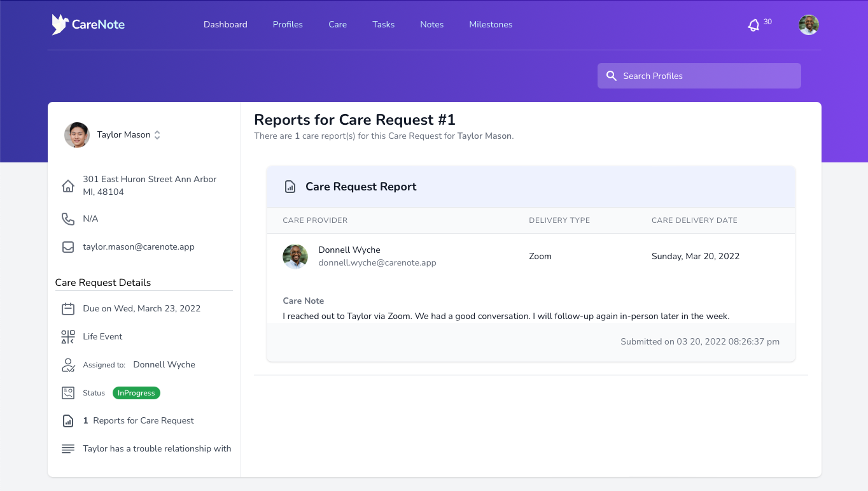Open notifications via the bell icon

754,25
